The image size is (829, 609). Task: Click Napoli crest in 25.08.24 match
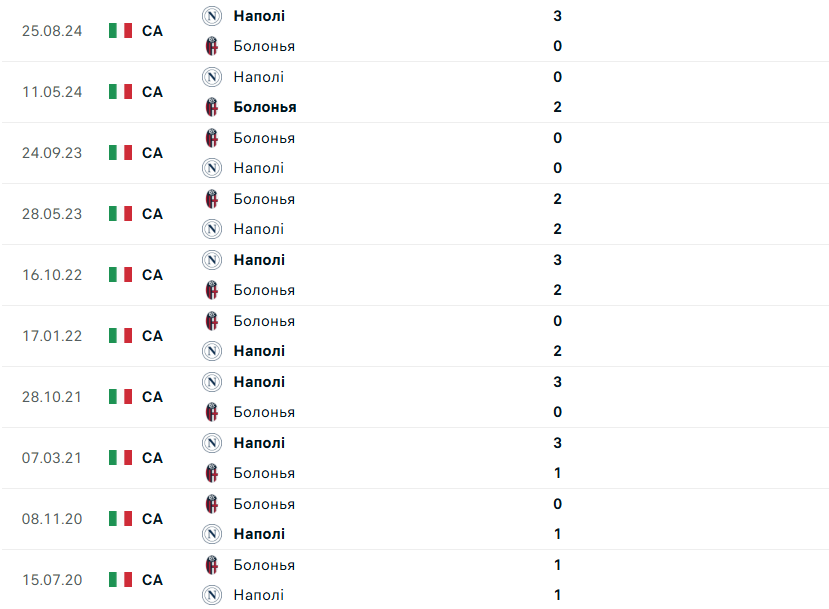click(212, 16)
